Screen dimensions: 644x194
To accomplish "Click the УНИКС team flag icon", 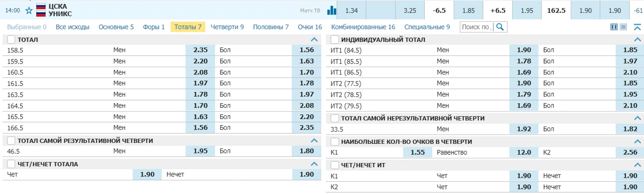I will tap(41, 14).
